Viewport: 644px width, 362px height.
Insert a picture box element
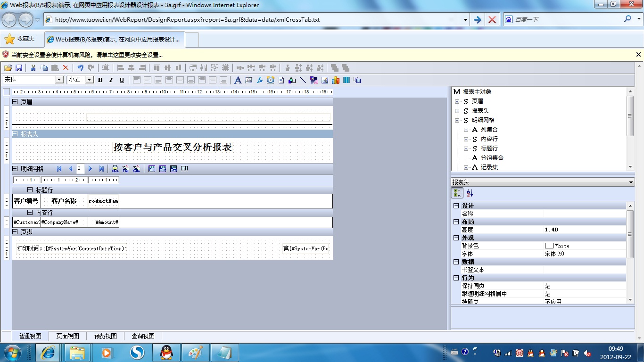tap(325, 80)
